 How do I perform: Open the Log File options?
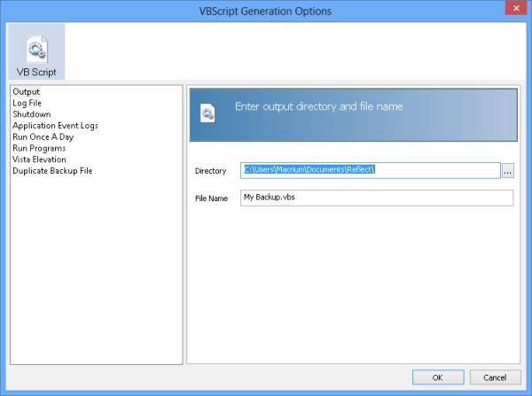click(x=27, y=103)
